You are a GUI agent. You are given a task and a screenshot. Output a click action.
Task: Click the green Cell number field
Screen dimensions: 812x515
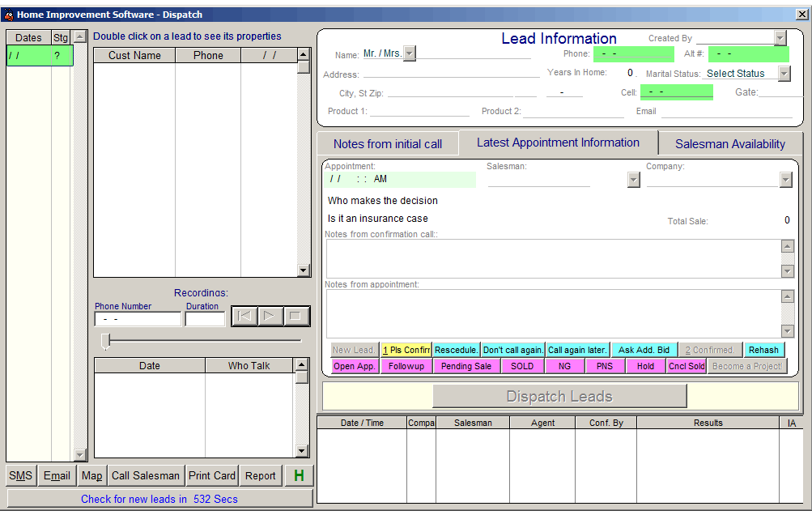tap(676, 92)
